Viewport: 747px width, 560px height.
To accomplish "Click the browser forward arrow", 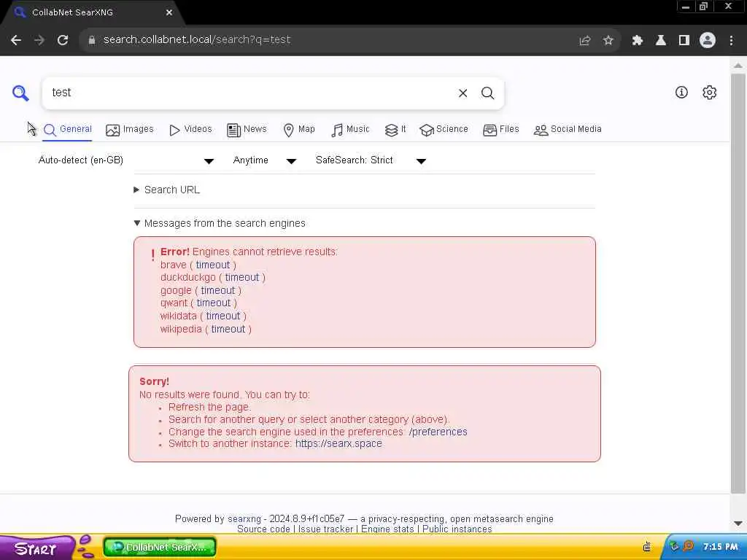I will (x=39, y=40).
